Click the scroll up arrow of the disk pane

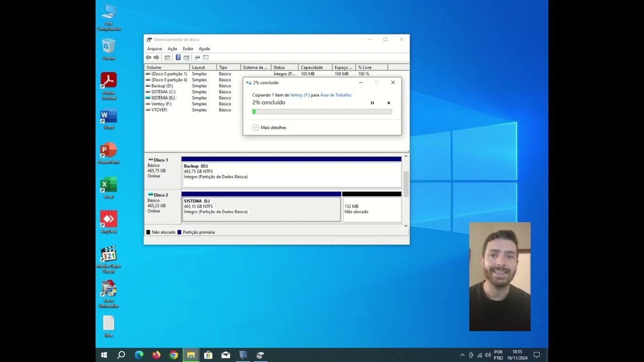coord(406,156)
